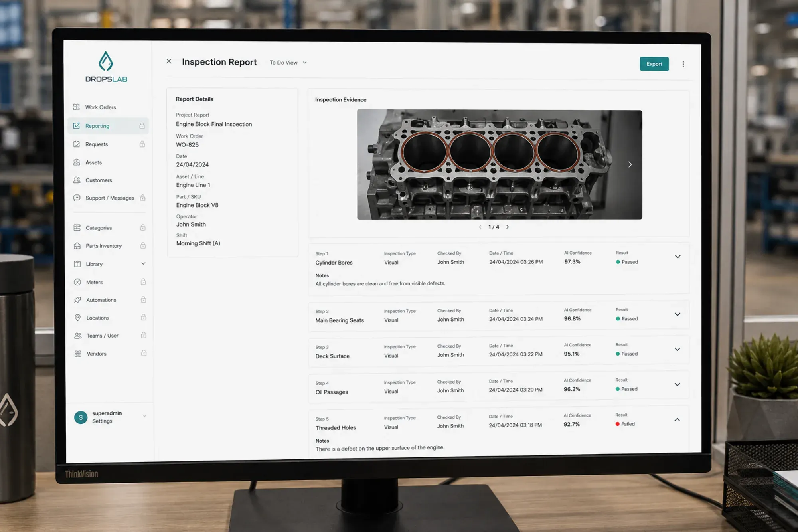Expand the Library submenu chevron
The image size is (798, 532).
pyautogui.click(x=143, y=264)
